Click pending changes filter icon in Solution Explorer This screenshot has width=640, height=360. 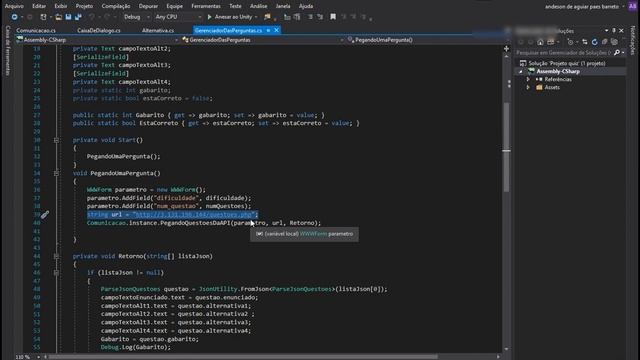pyautogui.click(x=571, y=42)
